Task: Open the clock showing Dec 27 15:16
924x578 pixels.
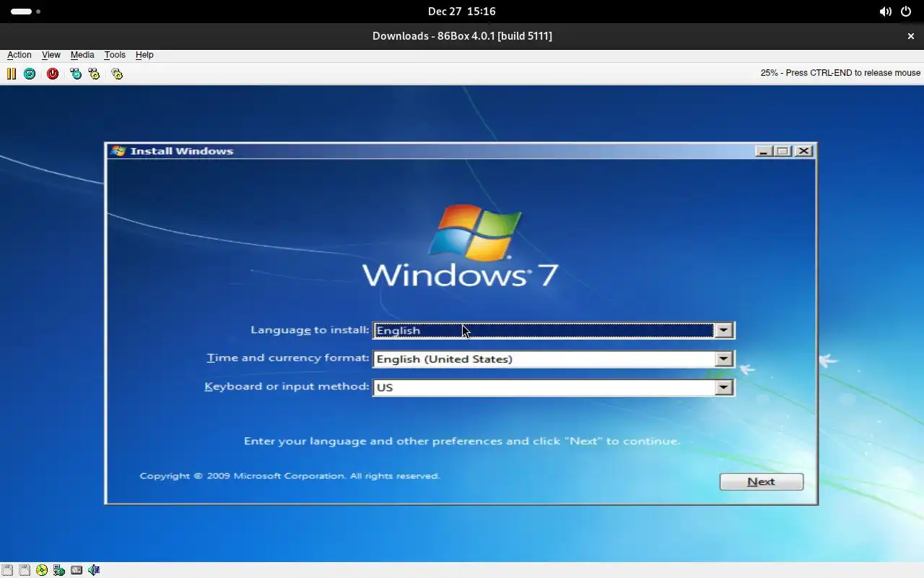Action: (x=462, y=12)
